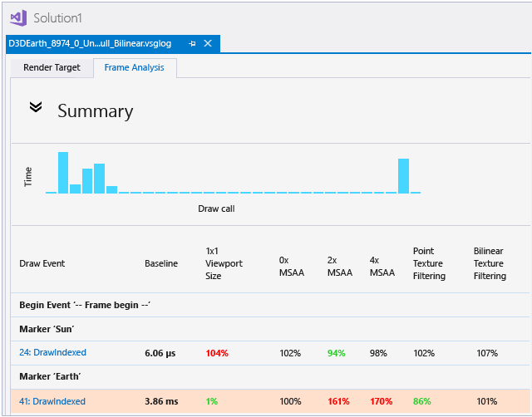This screenshot has height=417, width=532.
Task: Click the Visual Studio logo icon
Action: [17, 17]
